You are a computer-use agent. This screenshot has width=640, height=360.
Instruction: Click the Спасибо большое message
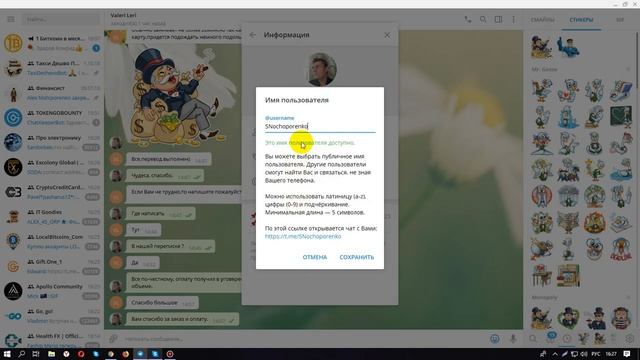[162, 303]
